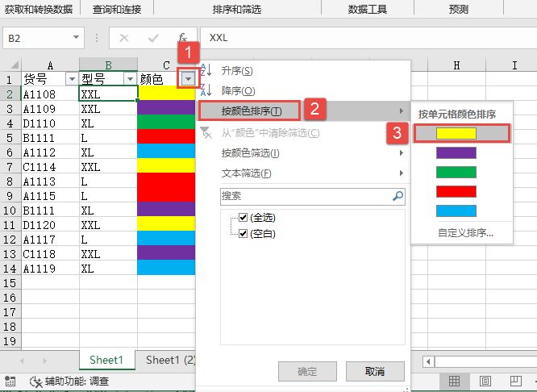
Task: Click the 升序 ascending sort icon
Action: pos(206,72)
